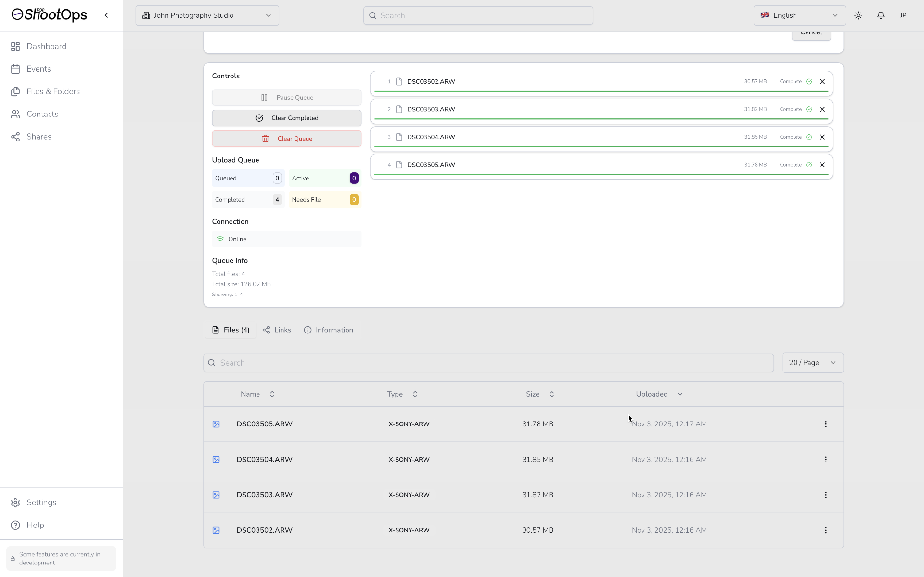Click the DSC03505.ARW upload progress bar

(x=601, y=174)
